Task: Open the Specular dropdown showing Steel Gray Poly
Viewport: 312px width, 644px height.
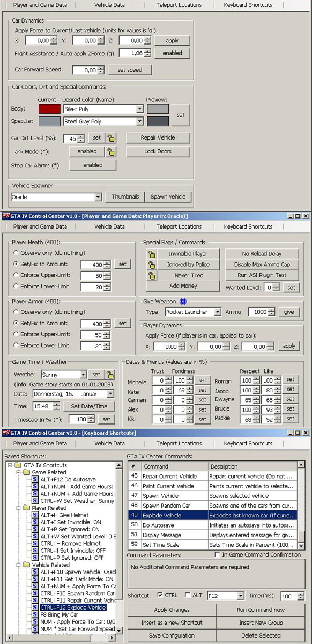Action: (139, 121)
